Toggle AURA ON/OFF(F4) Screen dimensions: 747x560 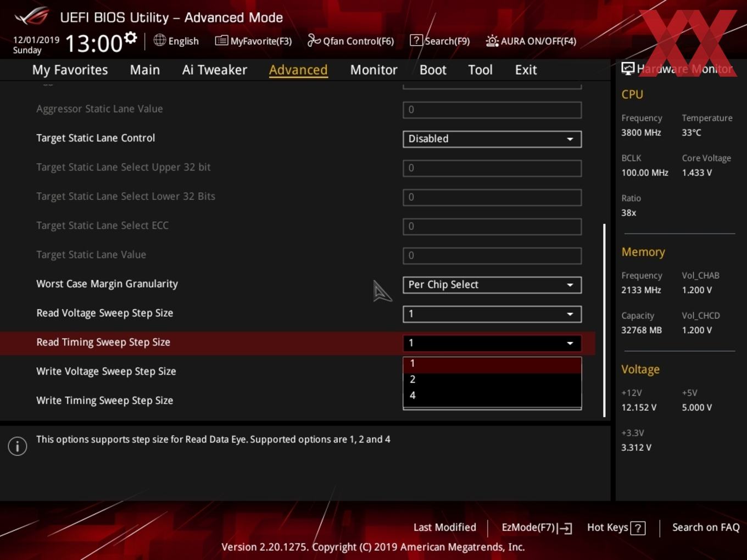pyautogui.click(x=531, y=41)
